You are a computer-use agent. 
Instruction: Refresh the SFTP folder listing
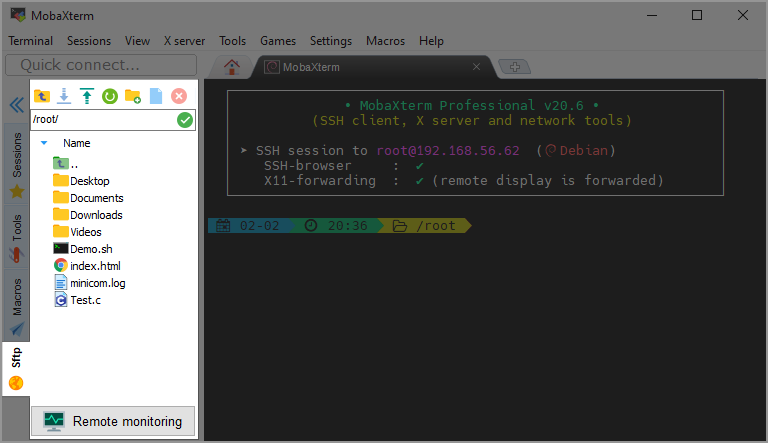tap(110, 96)
